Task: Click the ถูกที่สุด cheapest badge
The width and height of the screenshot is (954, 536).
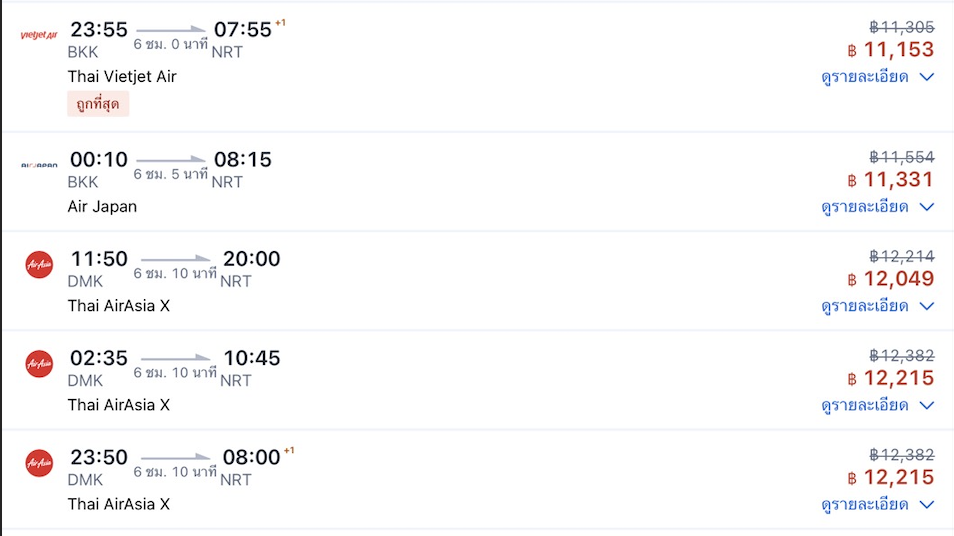Action: pyautogui.click(x=99, y=103)
